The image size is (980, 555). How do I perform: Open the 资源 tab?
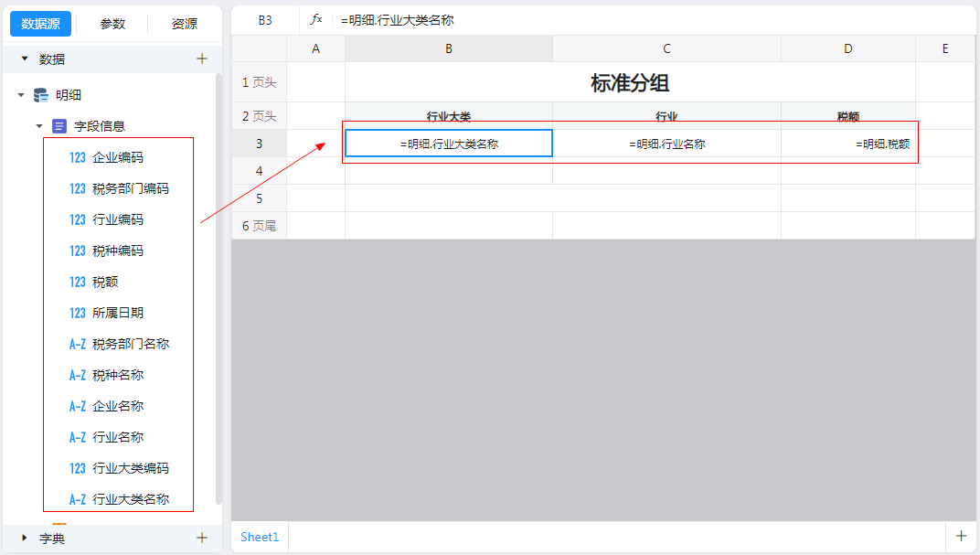click(185, 24)
